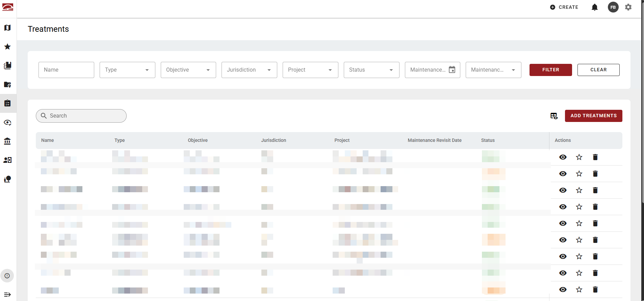This screenshot has height=301, width=644.
Task: Sort table by Project column header
Action: 342,140
